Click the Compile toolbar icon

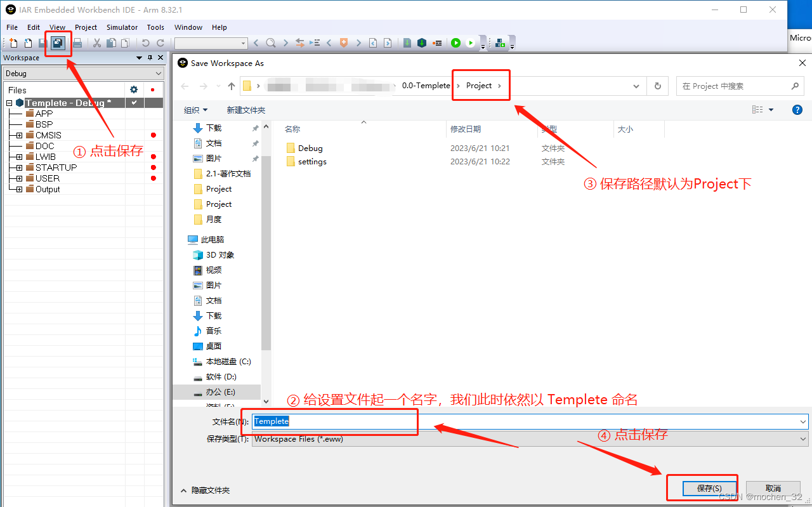[x=407, y=43]
